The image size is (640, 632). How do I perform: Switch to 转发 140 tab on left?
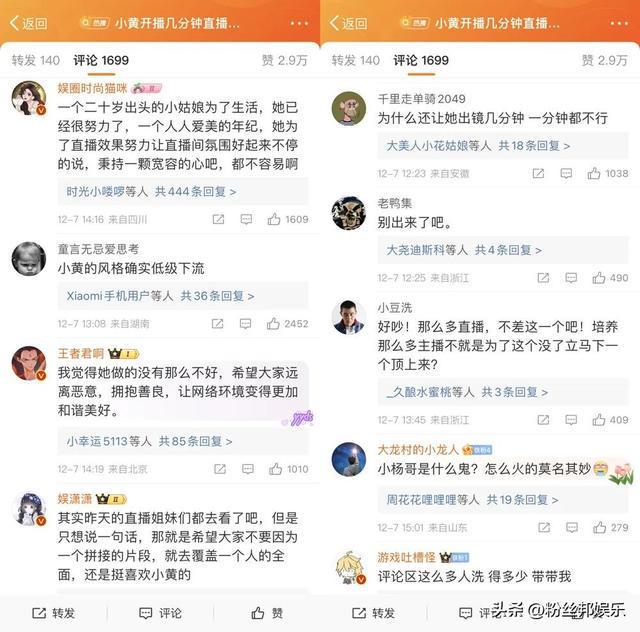tap(36, 60)
